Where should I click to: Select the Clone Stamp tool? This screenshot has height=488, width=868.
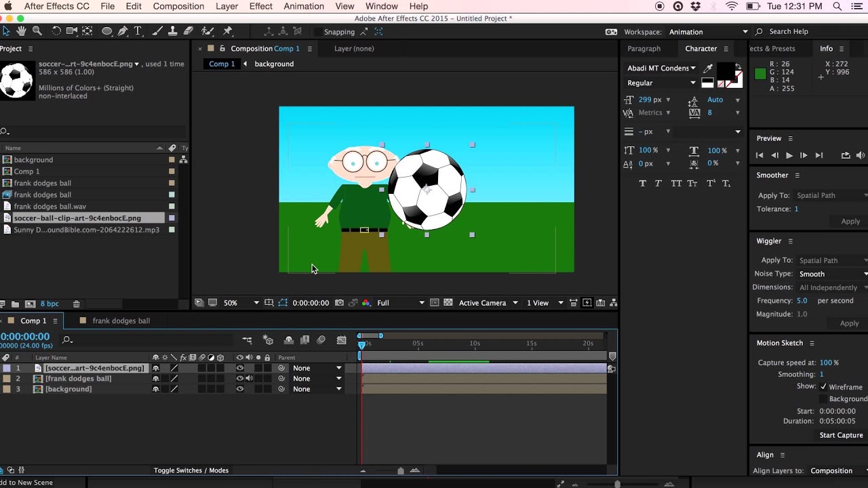[x=172, y=31]
